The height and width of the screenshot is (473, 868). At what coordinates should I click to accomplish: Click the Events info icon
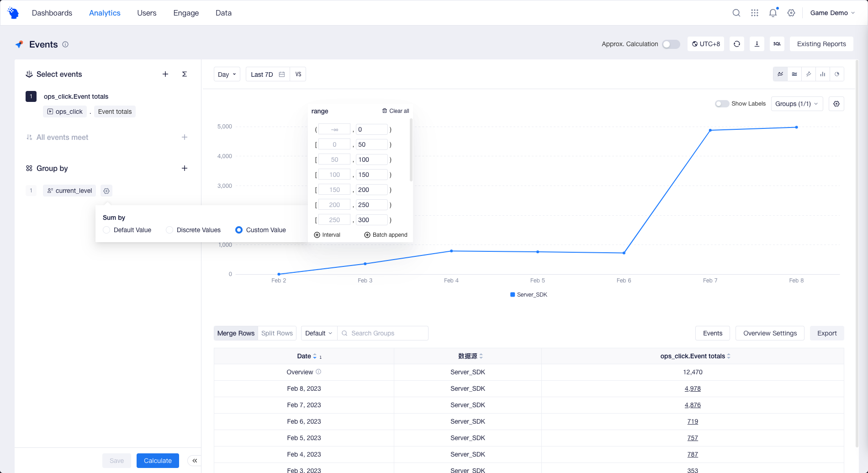pos(65,44)
